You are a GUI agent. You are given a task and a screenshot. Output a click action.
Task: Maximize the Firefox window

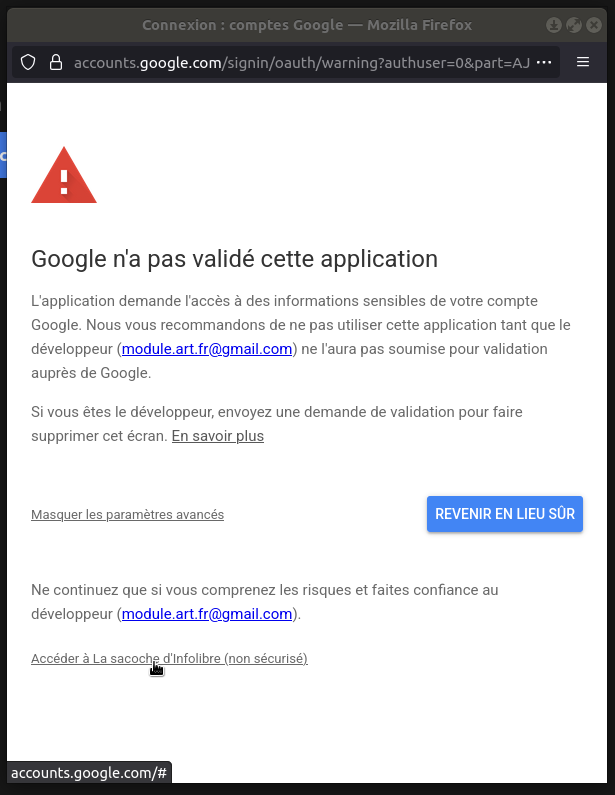574,25
